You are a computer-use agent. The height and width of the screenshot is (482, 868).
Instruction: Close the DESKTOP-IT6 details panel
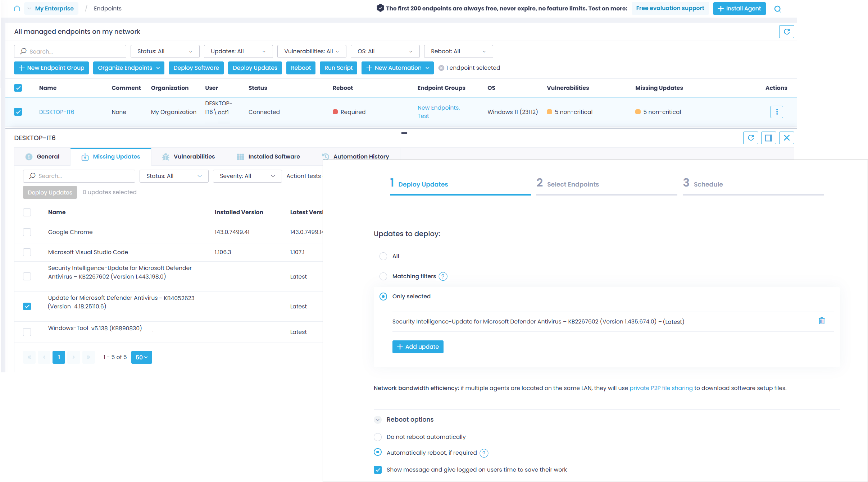point(787,138)
